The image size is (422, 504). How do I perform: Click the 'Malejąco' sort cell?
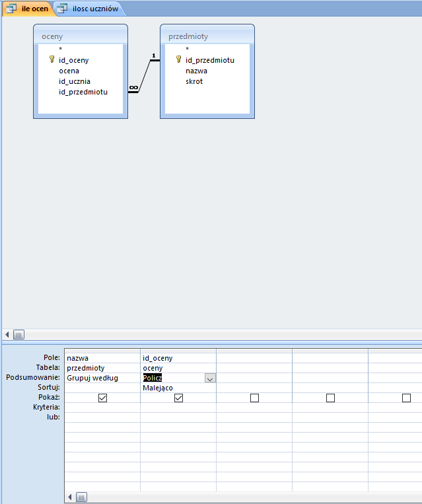[177, 388]
